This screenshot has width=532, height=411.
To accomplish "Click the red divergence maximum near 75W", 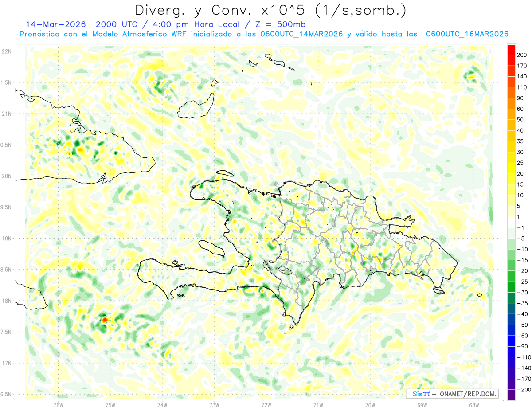I will (x=105, y=319).
